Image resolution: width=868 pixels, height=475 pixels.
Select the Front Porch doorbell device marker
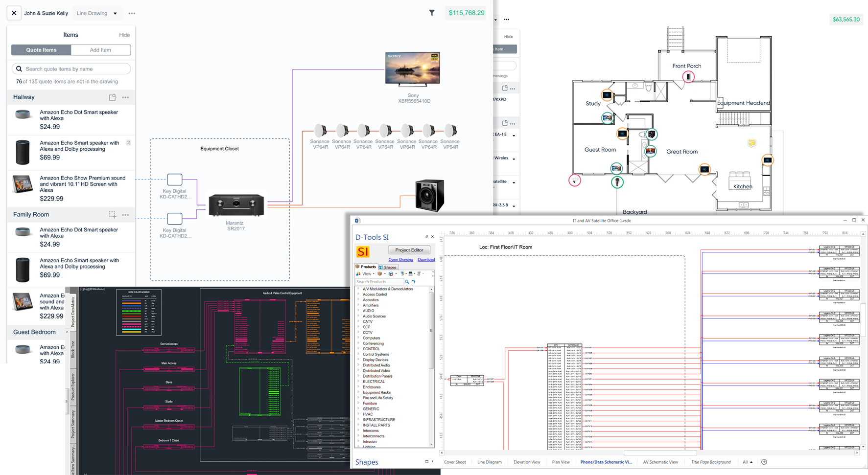(688, 77)
